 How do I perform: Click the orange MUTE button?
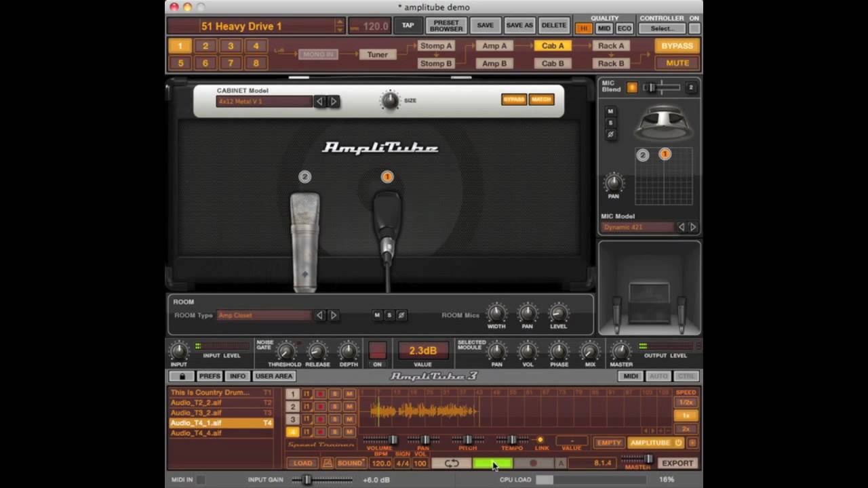pos(677,63)
